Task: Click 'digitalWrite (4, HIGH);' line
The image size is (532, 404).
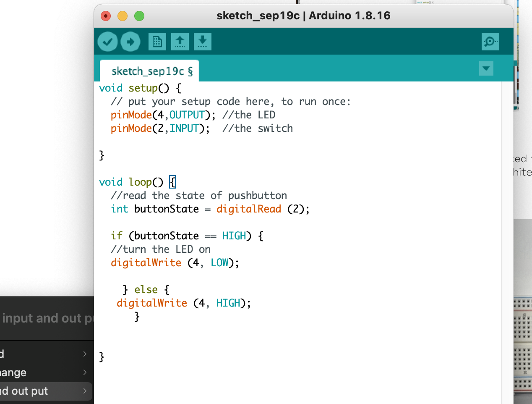Action: [184, 303]
